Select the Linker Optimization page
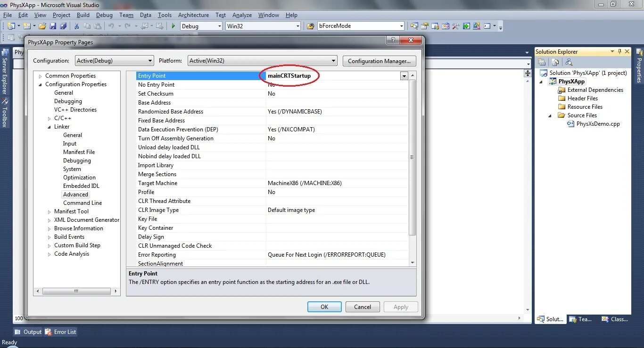The width and height of the screenshot is (644, 348). click(x=79, y=178)
